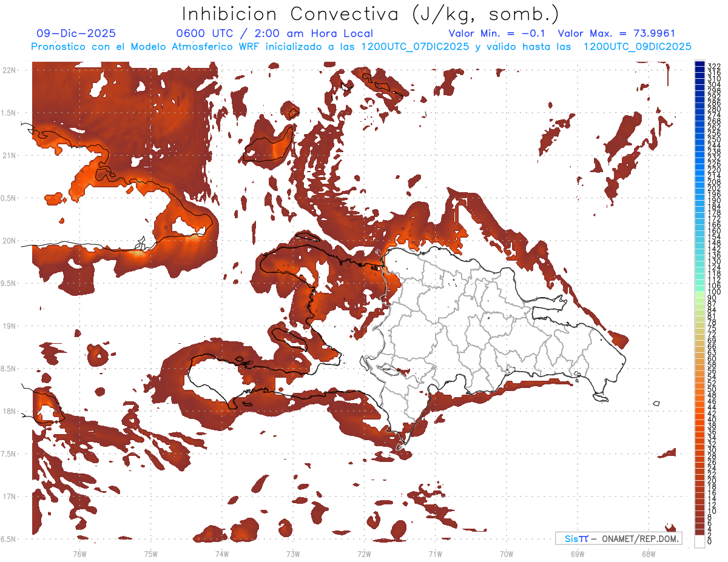
Task: Click the 76W longitude label
Action: [79, 554]
